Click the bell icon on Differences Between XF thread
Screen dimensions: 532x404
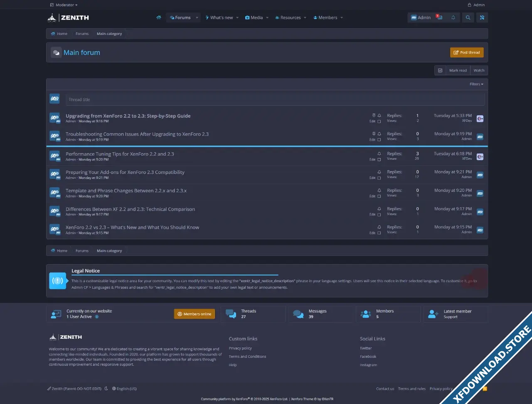(379, 209)
